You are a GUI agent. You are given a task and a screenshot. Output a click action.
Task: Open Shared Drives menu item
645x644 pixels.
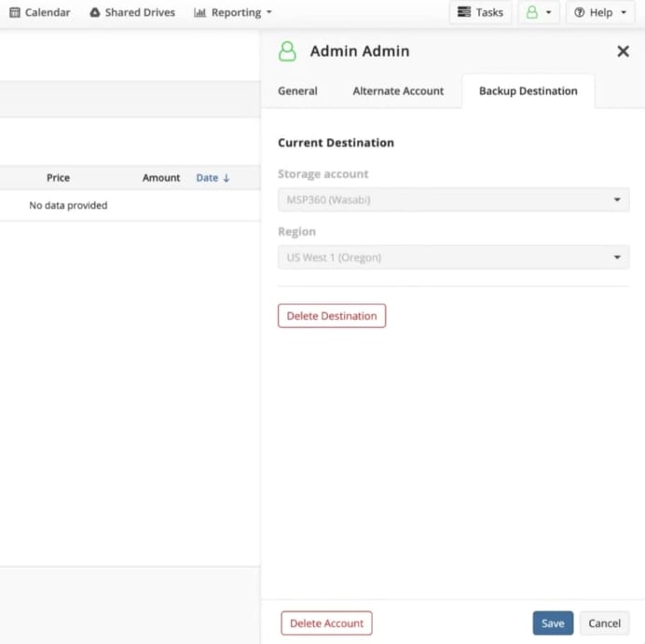tap(132, 13)
